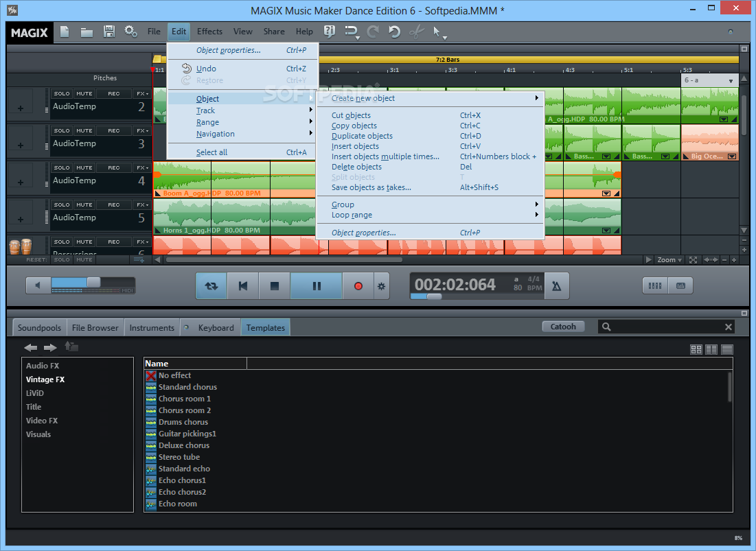756x551 pixels.
Task: Open project with folder icon
Action: point(87,32)
